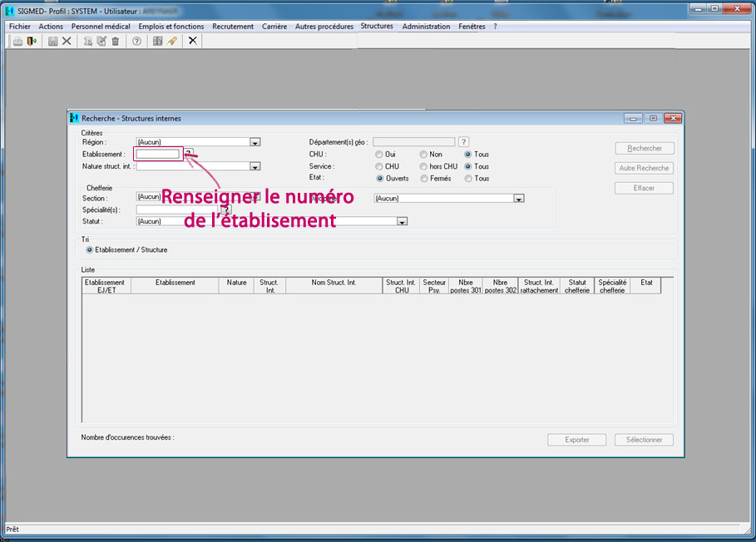This screenshot has height=542, width=756.
Task: Click the black X close toolbar icon
Action: pyautogui.click(x=192, y=41)
